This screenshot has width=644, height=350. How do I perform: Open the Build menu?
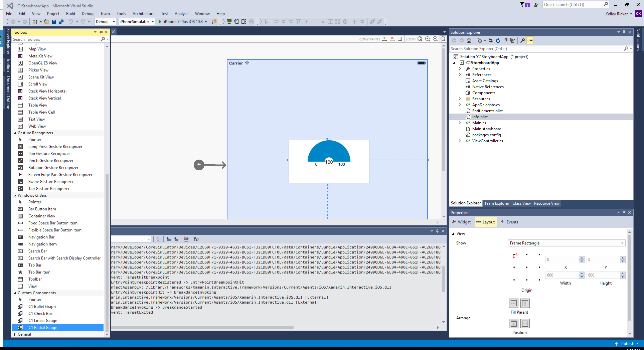click(70, 14)
